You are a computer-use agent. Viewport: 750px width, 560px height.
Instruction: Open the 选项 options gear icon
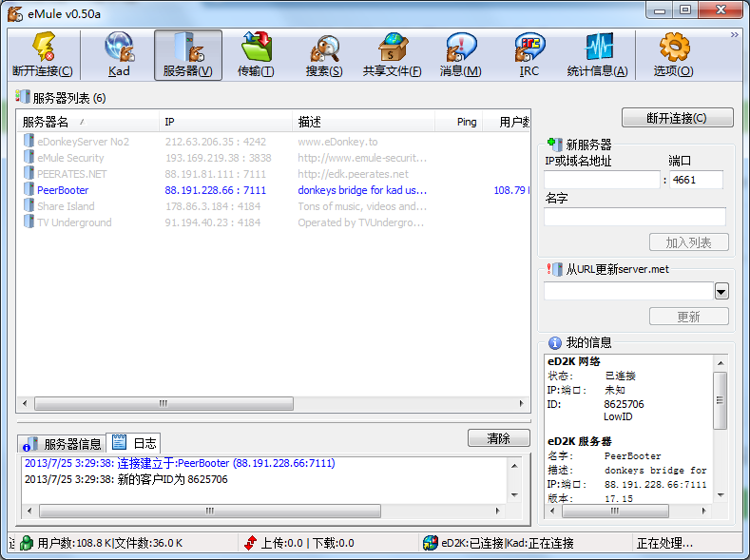tap(674, 47)
